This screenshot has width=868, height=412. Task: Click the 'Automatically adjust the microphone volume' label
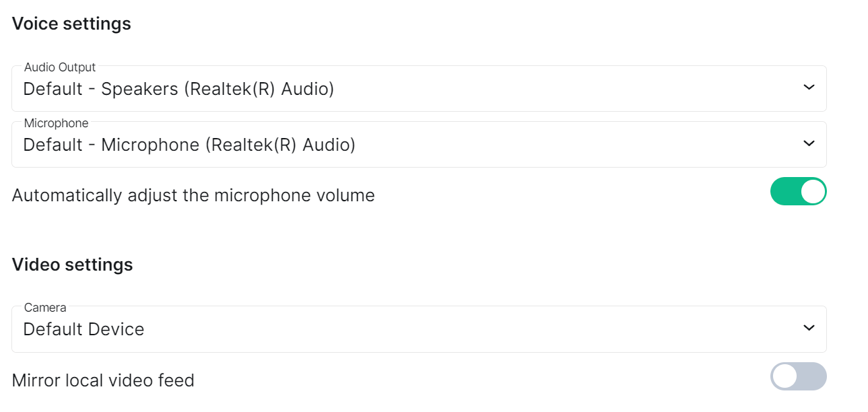(193, 195)
